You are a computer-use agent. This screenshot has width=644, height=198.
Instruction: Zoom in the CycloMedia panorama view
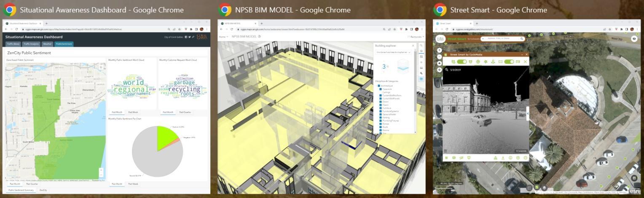point(518,158)
